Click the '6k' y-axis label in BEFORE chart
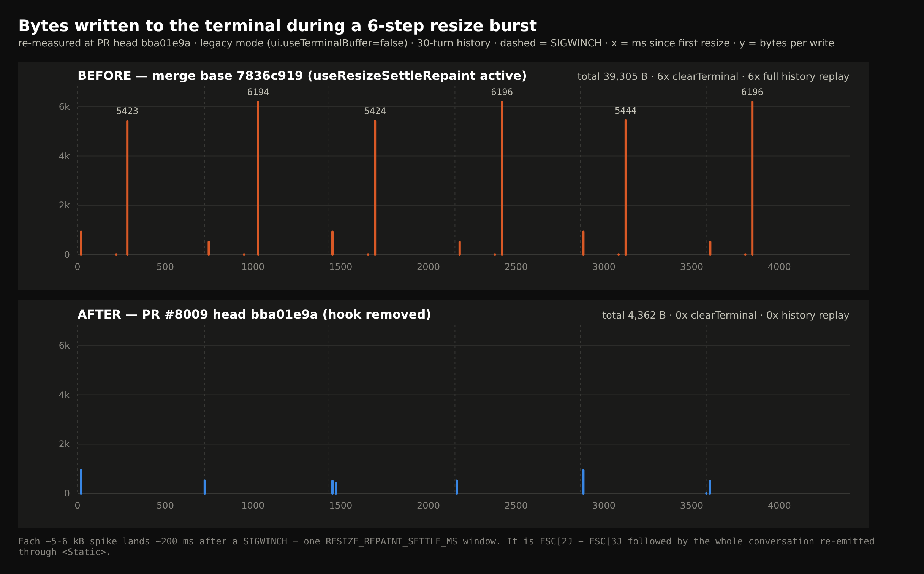 (x=64, y=107)
